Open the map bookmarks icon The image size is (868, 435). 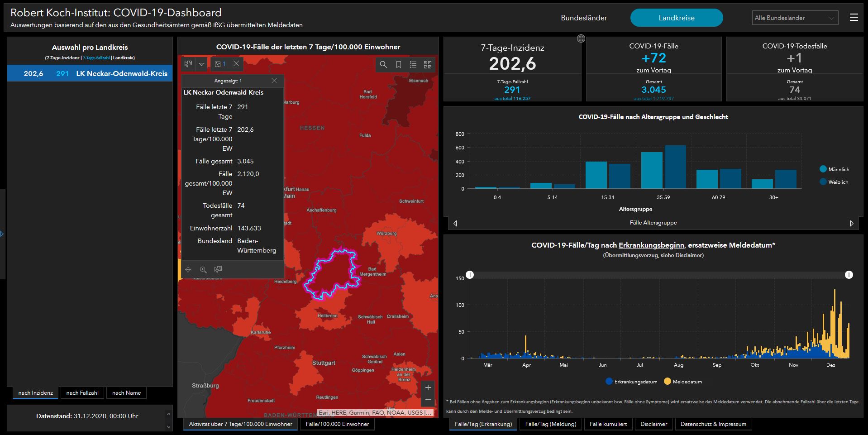tap(398, 65)
